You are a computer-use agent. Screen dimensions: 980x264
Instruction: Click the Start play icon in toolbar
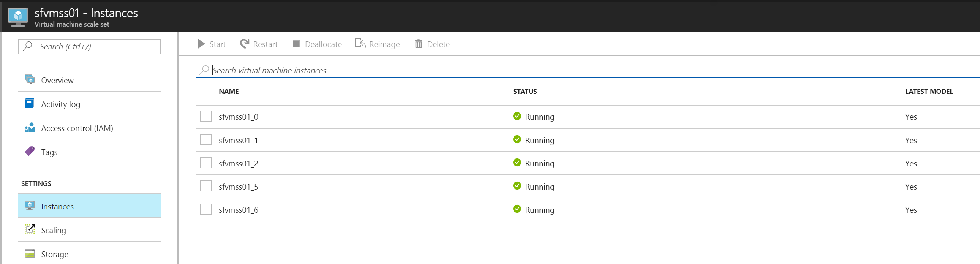pyautogui.click(x=201, y=44)
